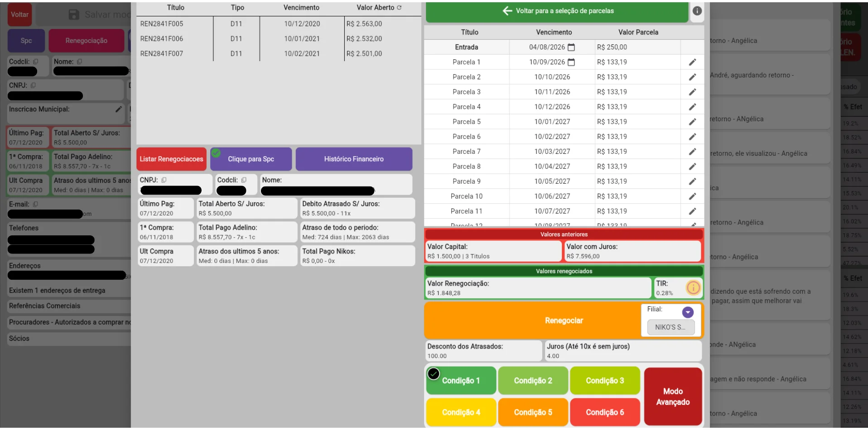Open Histórico Financeiro
The height and width of the screenshot is (430, 868).
point(354,159)
